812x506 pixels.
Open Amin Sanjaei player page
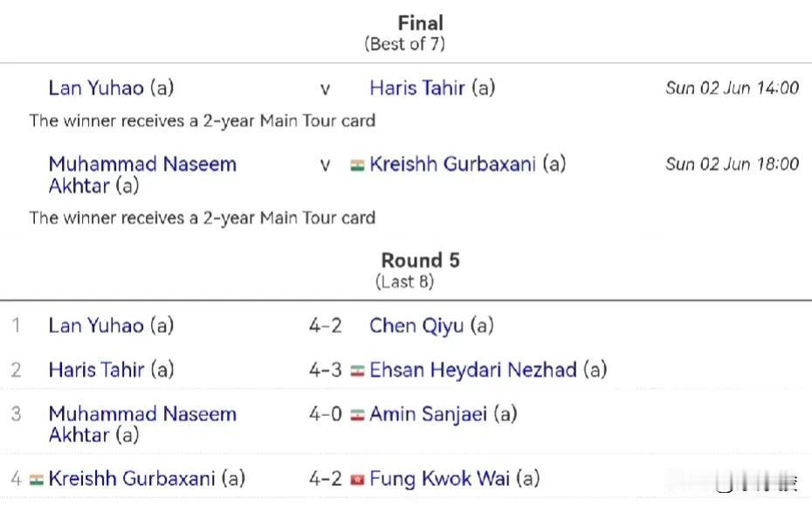tap(429, 414)
